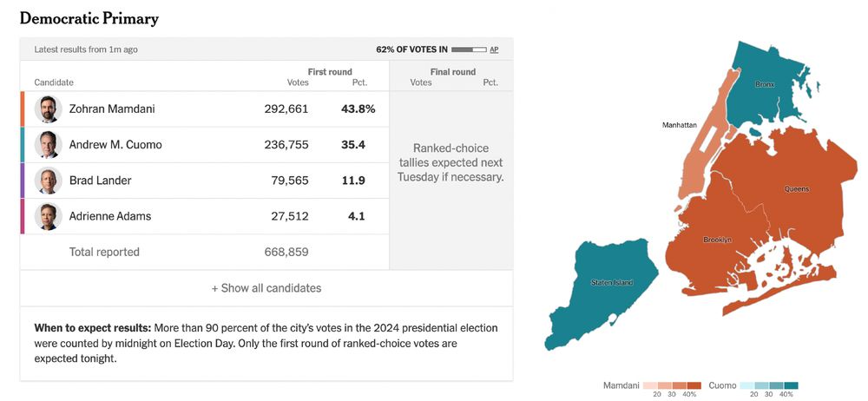The width and height of the screenshot is (868, 401).
Task: Click the Zohran Mamdani name
Action: 112,109
